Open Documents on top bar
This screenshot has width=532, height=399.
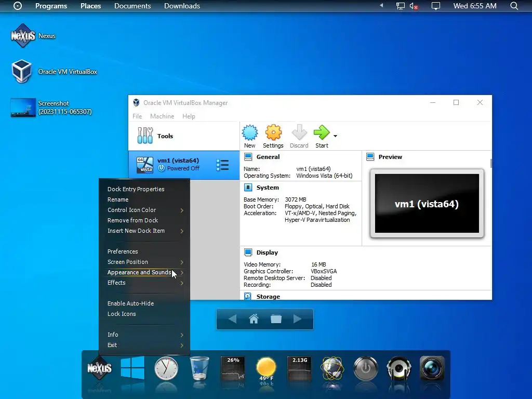pyautogui.click(x=132, y=6)
